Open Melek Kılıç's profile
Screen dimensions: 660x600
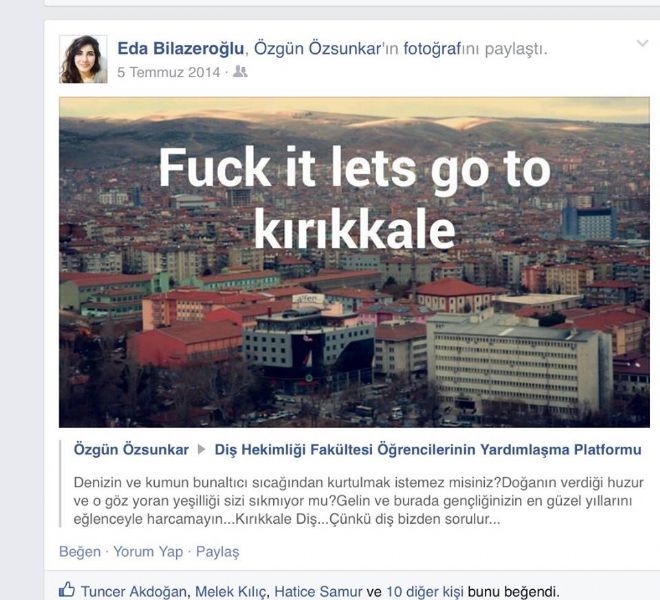pos(230,591)
